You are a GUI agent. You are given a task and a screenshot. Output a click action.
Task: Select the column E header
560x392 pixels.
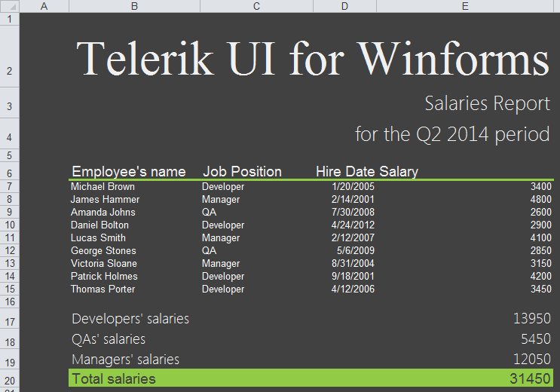coord(465,6)
